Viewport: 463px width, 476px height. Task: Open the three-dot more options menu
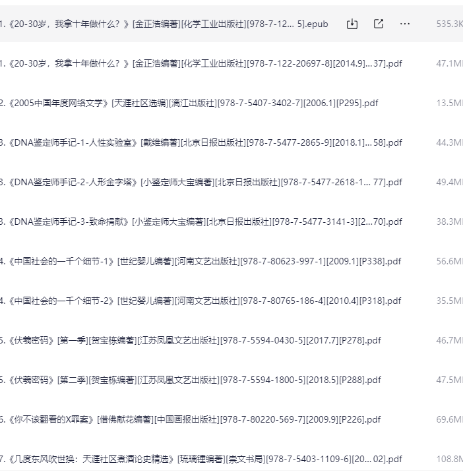click(405, 24)
